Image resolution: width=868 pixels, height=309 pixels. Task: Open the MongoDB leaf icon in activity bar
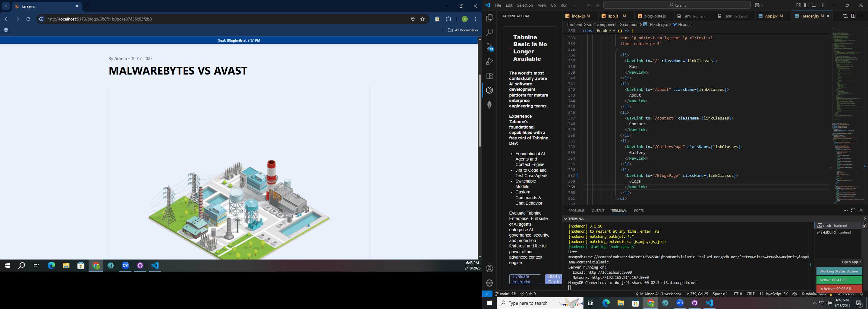coord(489,105)
